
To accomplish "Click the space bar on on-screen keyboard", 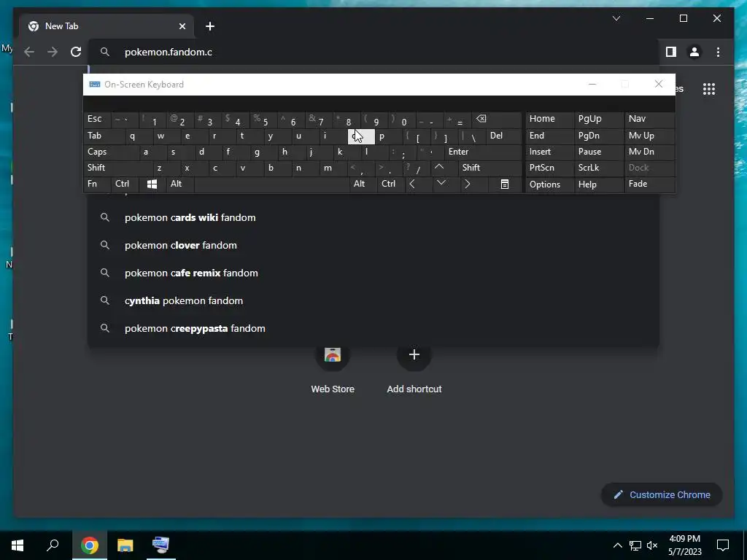I will pyautogui.click(x=272, y=184).
